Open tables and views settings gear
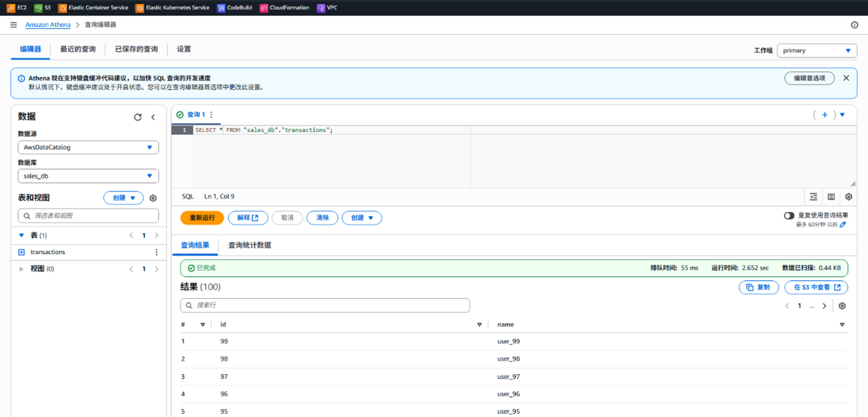 (x=153, y=198)
